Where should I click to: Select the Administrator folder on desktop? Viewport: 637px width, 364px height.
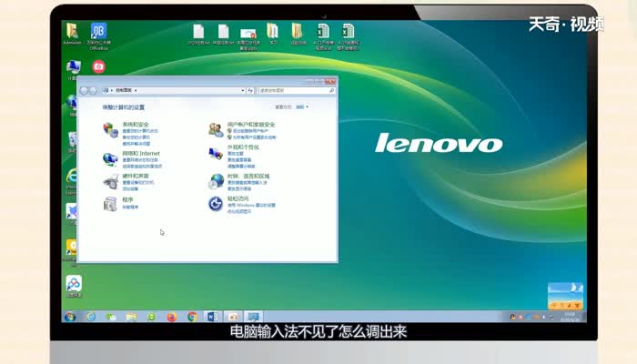(72, 34)
